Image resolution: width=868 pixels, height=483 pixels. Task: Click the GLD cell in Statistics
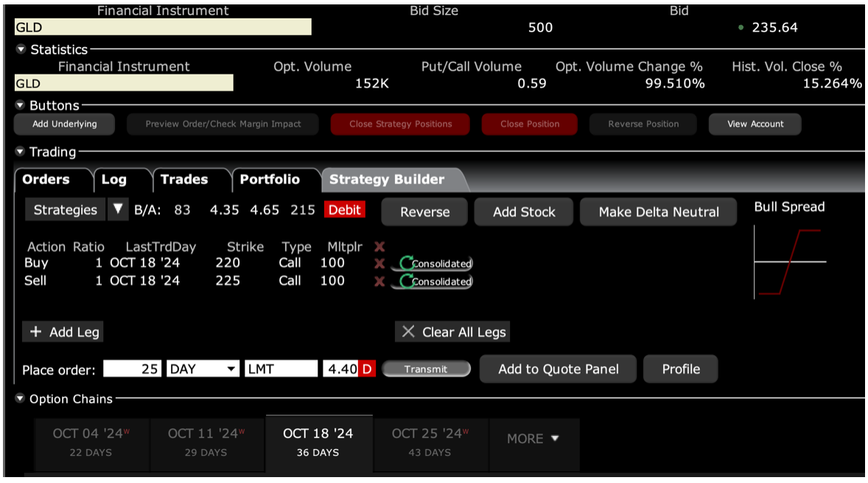coord(124,83)
